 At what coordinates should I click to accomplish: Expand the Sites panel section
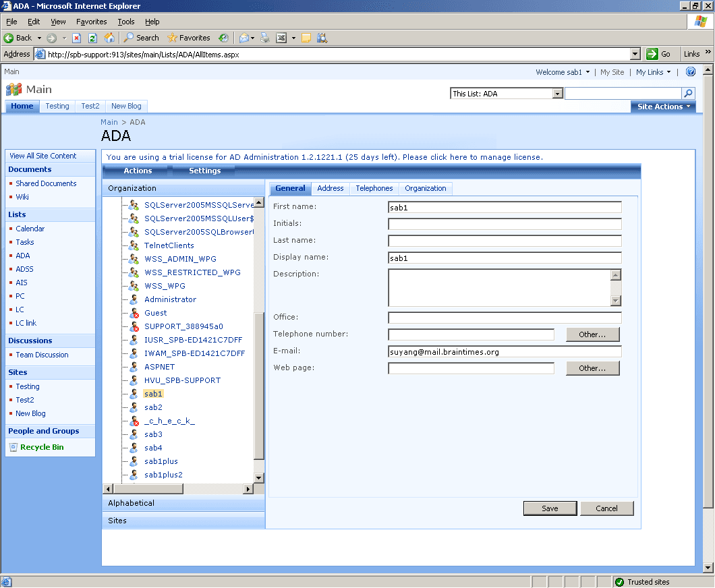tap(183, 521)
